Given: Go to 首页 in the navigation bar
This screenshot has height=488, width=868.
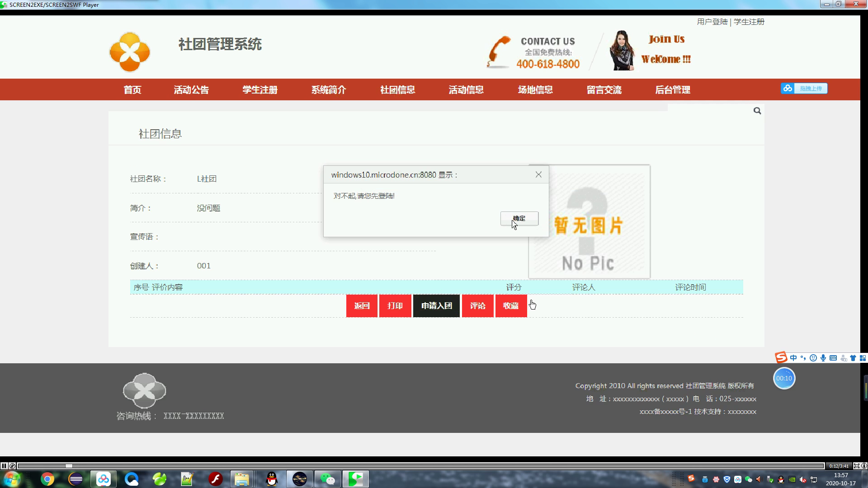Looking at the screenshot, I should click(132, 89).
